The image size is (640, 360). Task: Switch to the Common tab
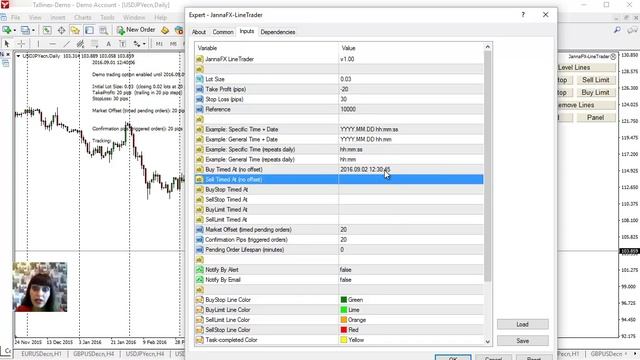[223, 32]
